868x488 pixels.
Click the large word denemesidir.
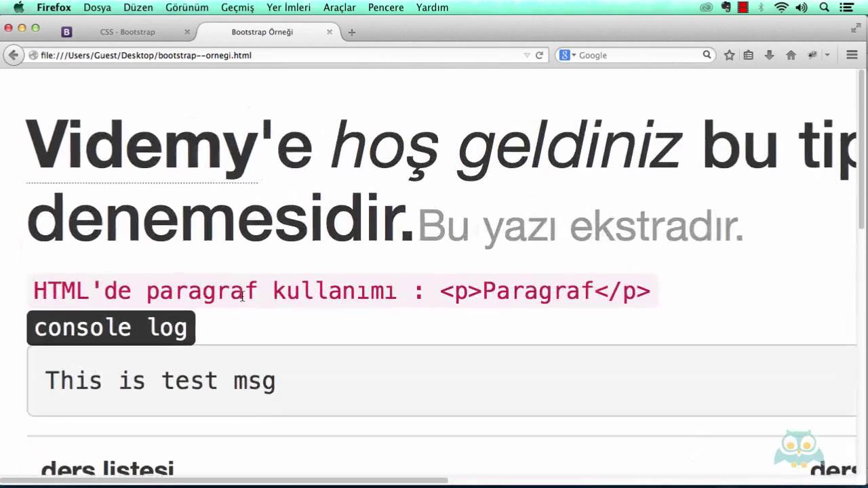pos(220,218)
